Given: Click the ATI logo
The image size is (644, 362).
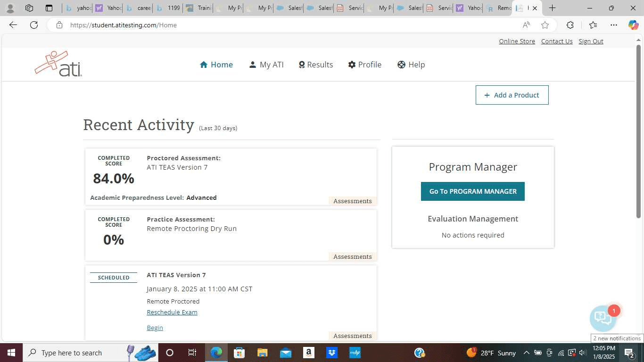Looking at the screenshot, I should point(58,64).
